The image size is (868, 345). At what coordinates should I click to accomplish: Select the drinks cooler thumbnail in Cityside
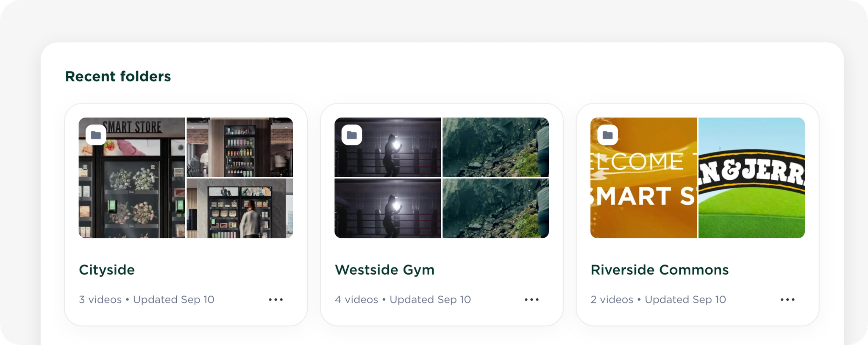tap(240, 147)
